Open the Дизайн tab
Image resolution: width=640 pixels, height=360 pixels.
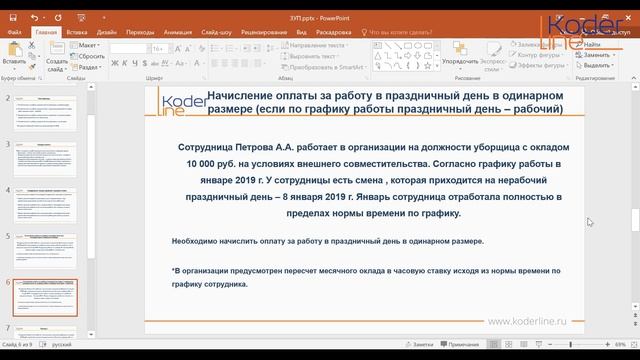click(x=107, y=32)
